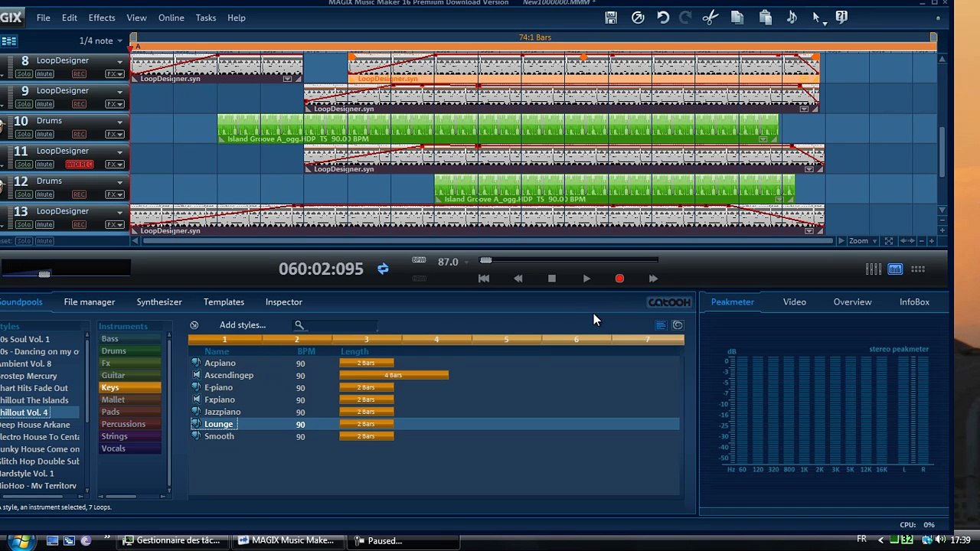Screen dimensions: 980x551
Task: Open FX dropdown for track 9
Action: point(115,104)
